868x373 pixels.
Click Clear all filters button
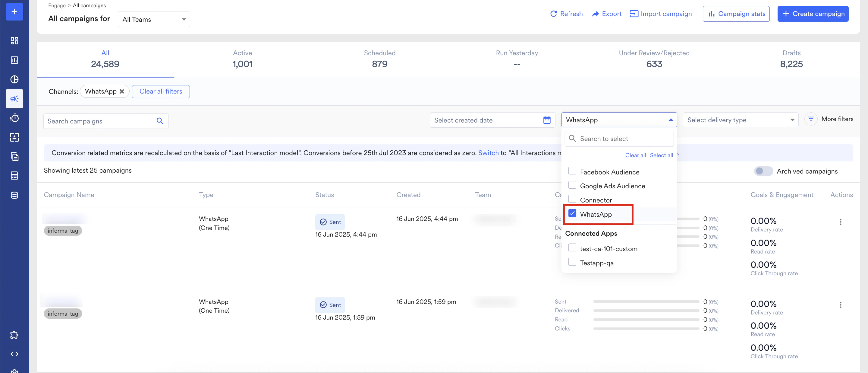tap(161, 91)
